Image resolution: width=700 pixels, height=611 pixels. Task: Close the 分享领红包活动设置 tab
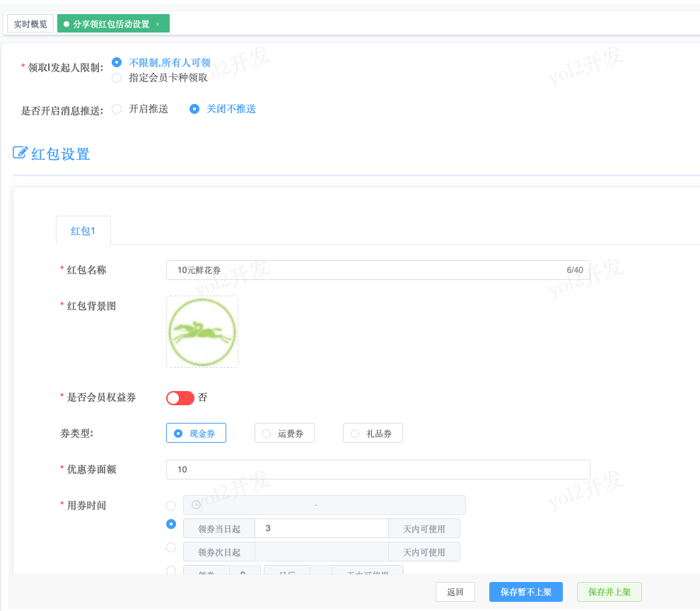coord(158,25)
